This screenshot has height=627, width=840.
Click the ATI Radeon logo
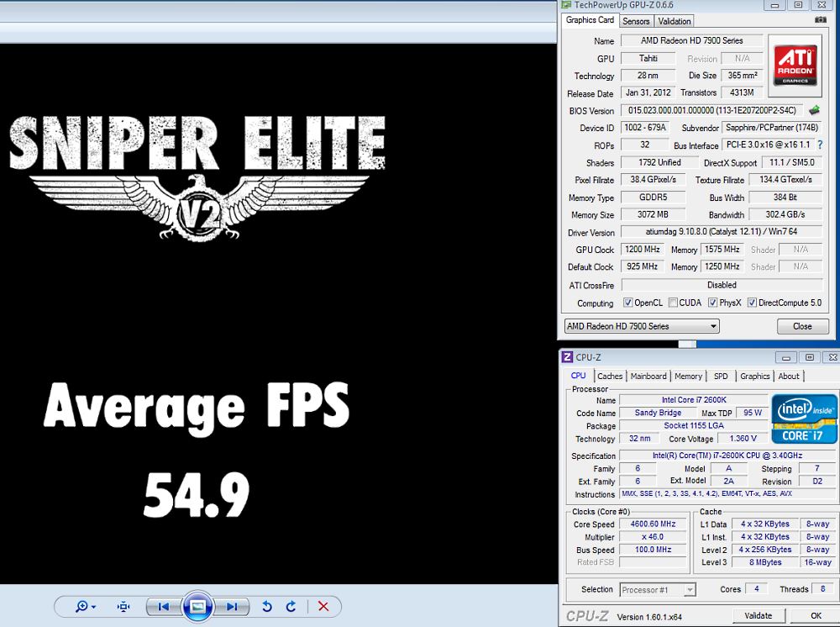pyautogui.click(x=795, y=65)
